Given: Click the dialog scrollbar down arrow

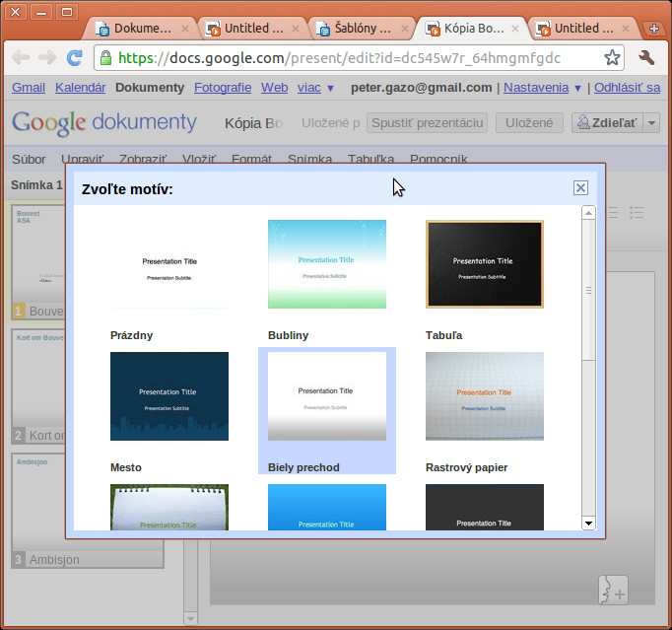Looking at the screenshot, I should (589, 523).
